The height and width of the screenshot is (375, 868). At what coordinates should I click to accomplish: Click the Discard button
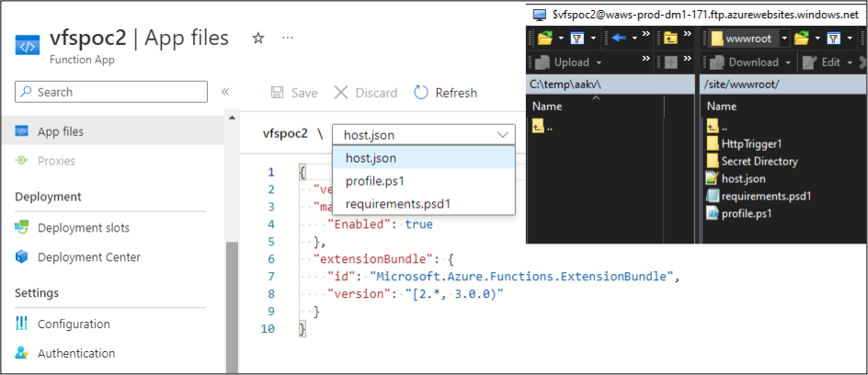[x=366, y=92]
